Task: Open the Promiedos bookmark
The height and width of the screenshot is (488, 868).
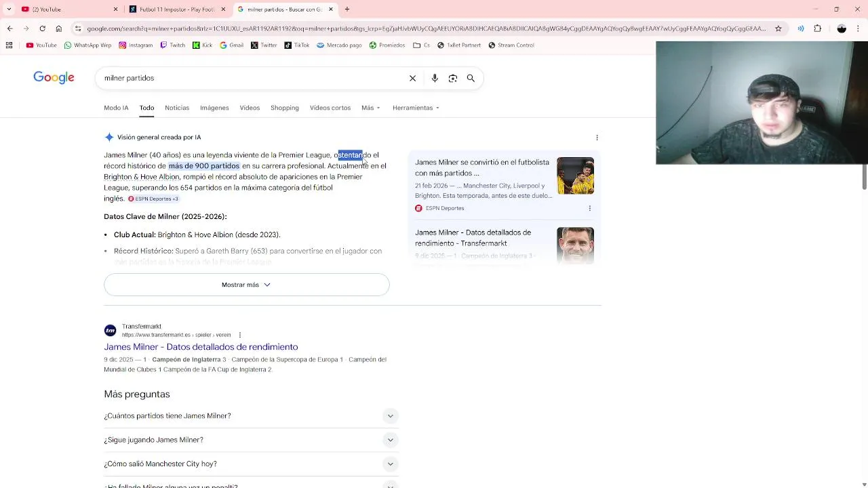Action: point(387,45)
